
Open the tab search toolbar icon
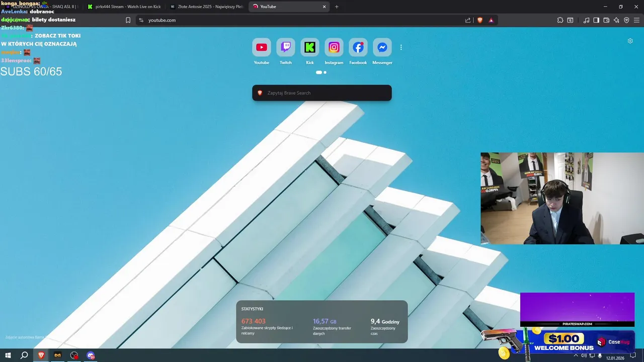click(570, 20)
